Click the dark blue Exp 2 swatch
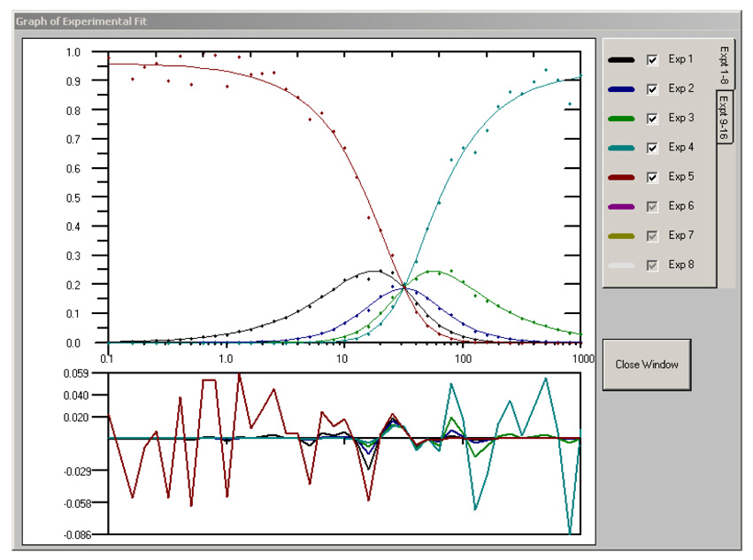Viewport: 753px width, 560px height. click(x=621, y=89)
